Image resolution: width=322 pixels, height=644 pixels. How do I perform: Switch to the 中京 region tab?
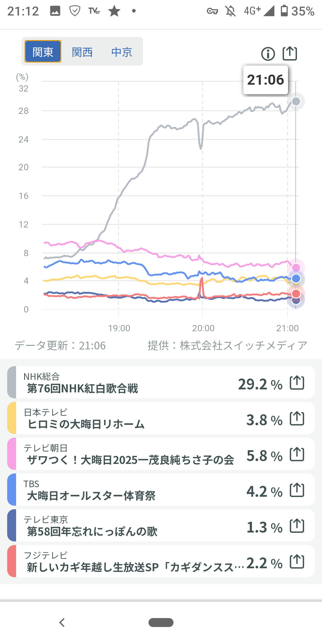click(x=122, y=52)
